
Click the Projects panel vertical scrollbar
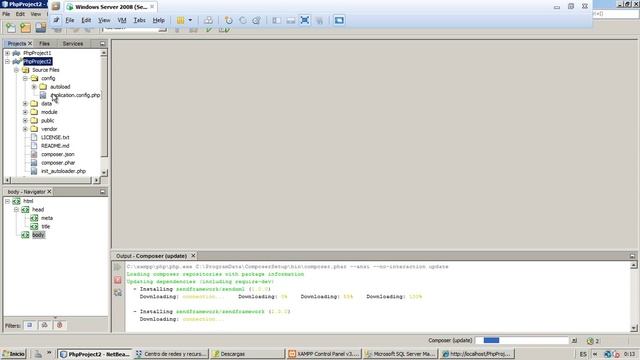click(x=104, y=113)
